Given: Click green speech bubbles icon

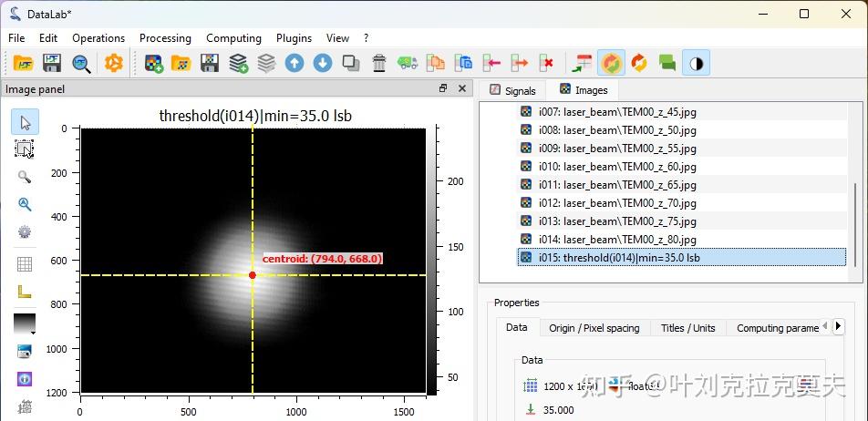Looking at the screenshot, I should (x=667, y=63).
